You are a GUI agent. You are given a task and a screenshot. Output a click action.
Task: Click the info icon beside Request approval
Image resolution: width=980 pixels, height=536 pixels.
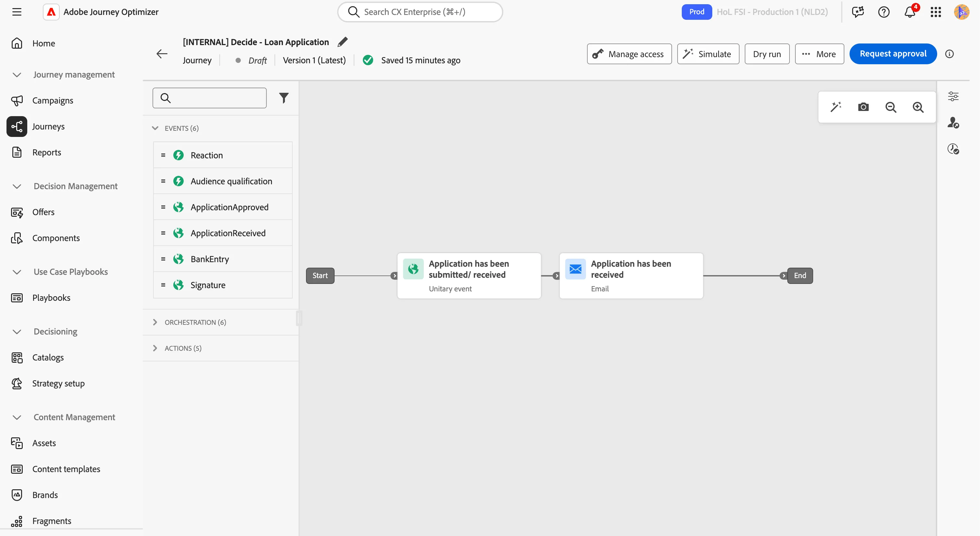point(949,54)
